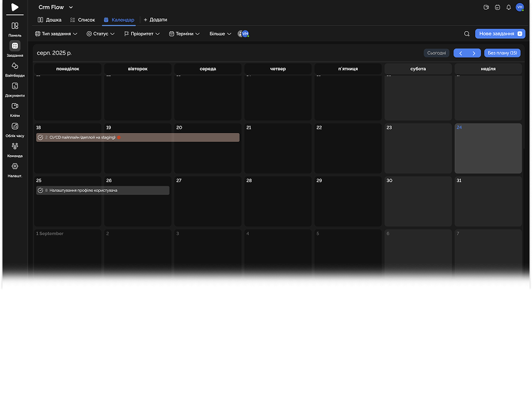Toggle completion of Налаштування профілю користувача
The image size is (532, 396).
pyautogui.click(x=40, y=191)
